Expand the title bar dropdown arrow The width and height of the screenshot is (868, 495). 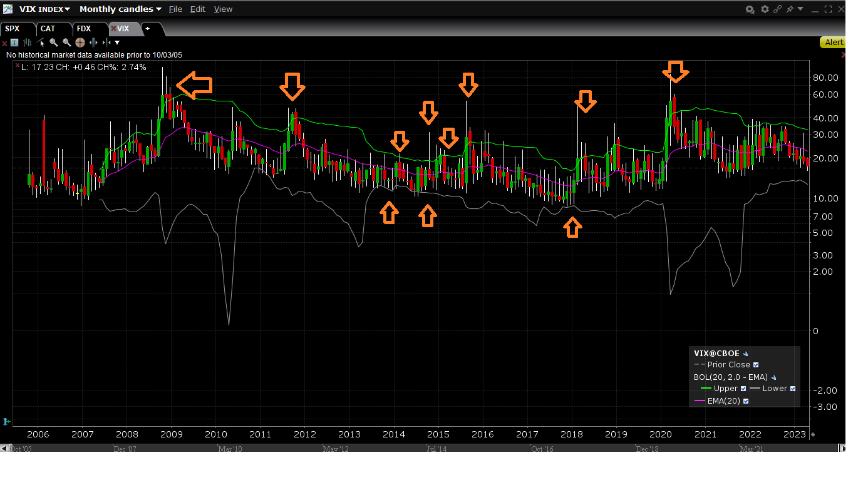[800, 9]
